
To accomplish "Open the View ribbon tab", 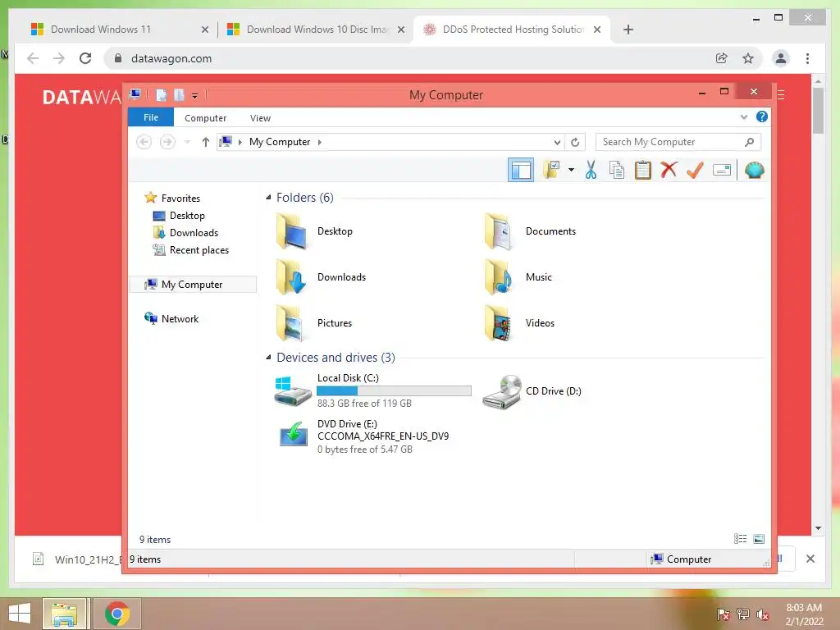I will (260, 118).
